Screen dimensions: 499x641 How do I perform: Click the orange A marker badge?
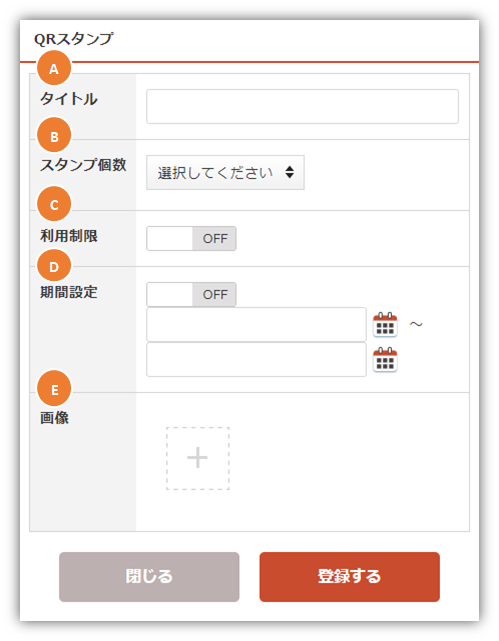coord(54,68)
